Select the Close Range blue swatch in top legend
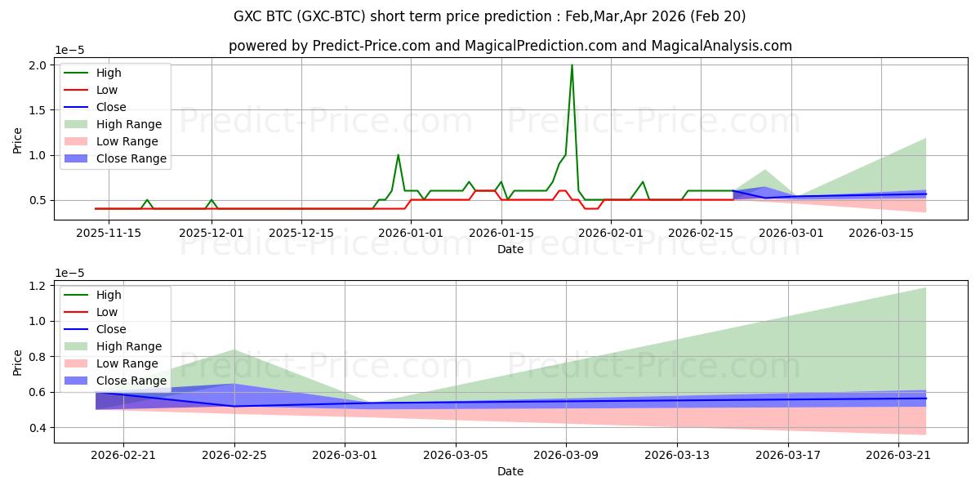 tap(78, 158)
